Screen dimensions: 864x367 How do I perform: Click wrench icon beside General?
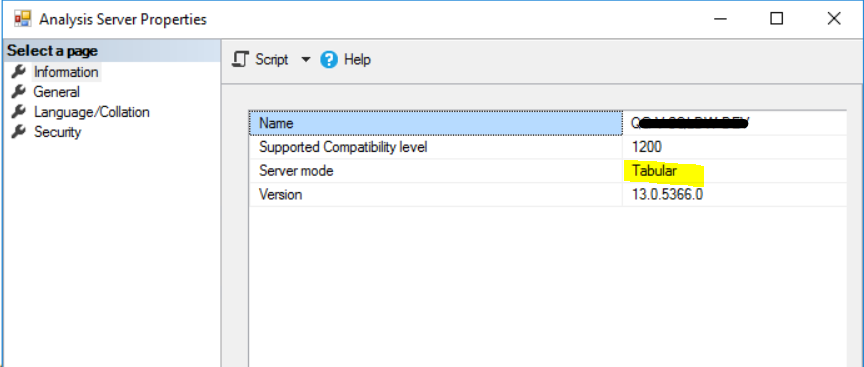tap(19, 91)
